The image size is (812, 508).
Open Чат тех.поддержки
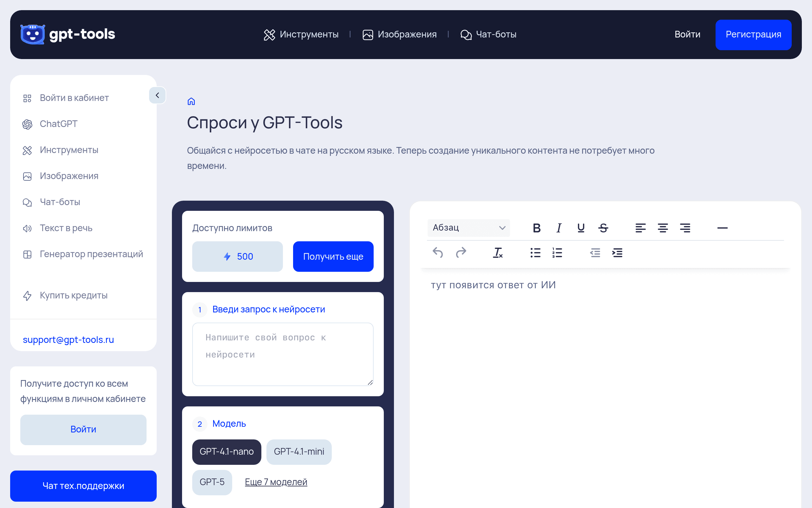tap(83, 486)
